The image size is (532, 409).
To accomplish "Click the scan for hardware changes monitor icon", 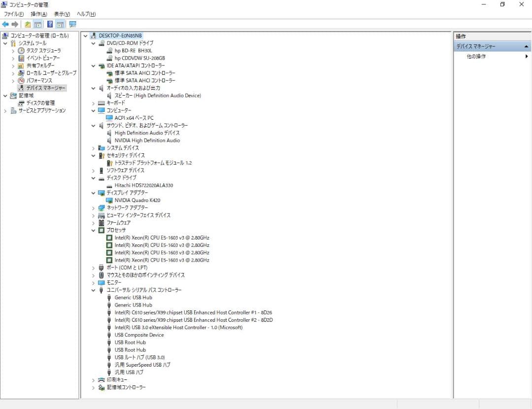I will click(72, 24).
